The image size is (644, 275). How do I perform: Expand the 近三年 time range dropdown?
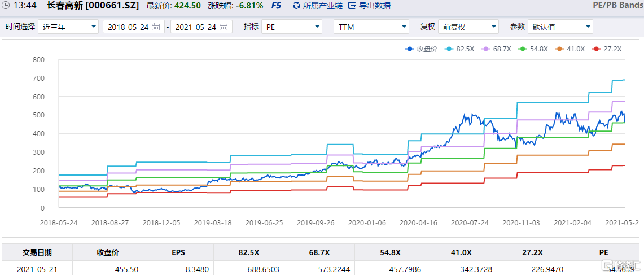[x=68, y=27]
